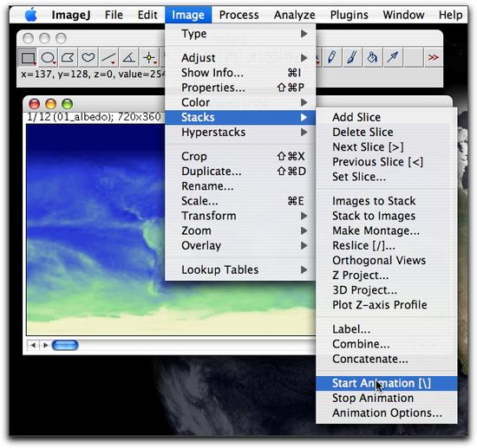Select the Freehand selection tool
Screen dimensions: 477x448
[88, 57]
